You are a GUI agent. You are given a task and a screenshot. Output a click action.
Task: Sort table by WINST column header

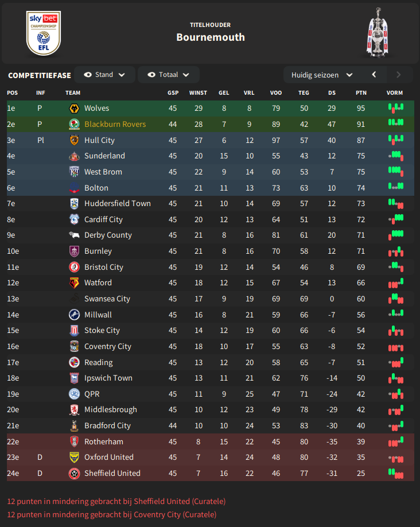[x=199, y=93]
